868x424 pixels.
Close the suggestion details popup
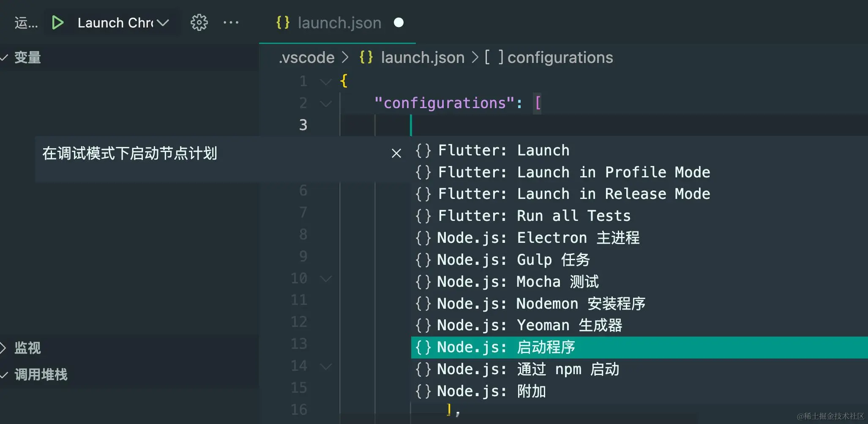396,153
